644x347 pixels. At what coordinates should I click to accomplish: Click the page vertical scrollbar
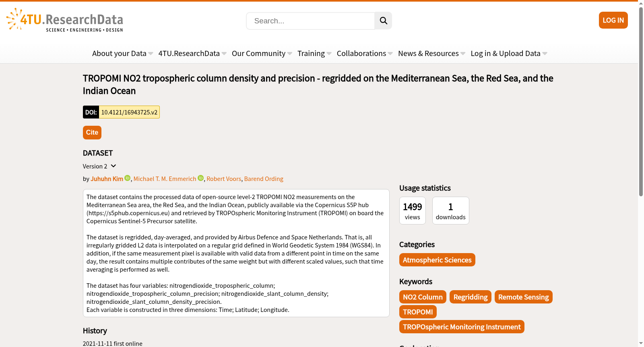[641, 173]
